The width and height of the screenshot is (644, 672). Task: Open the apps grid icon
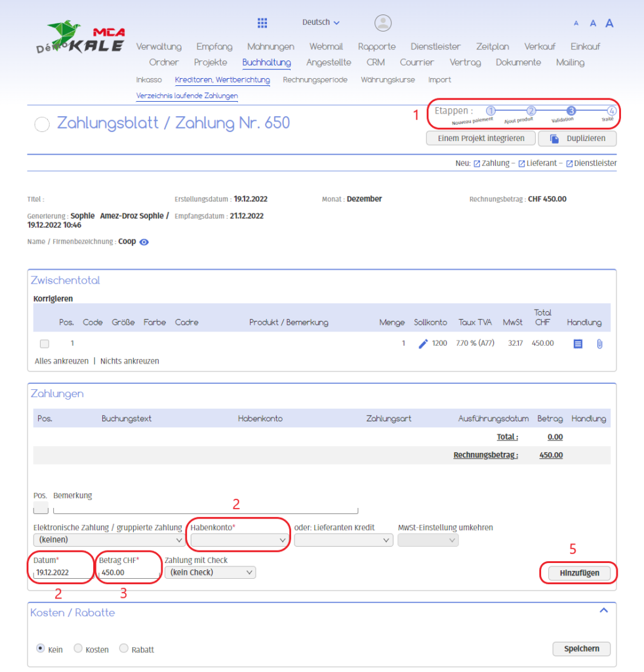pyautogui.click(x=262, y=23)
